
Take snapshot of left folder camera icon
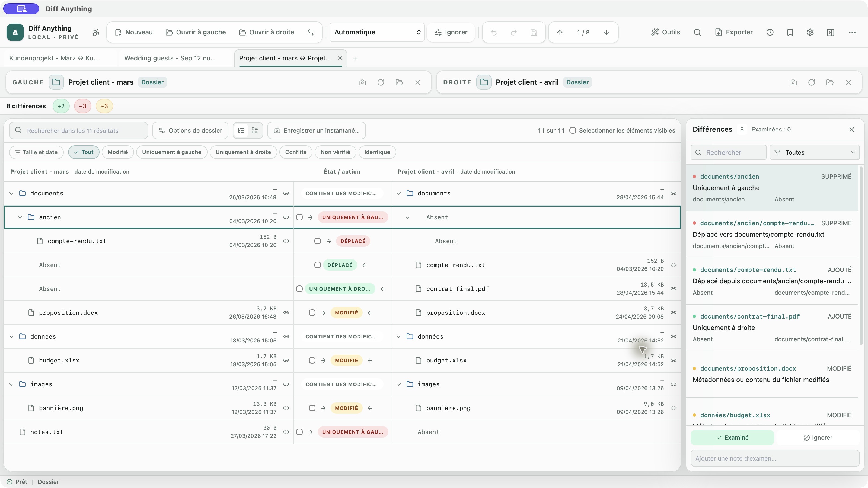point(362,82)
